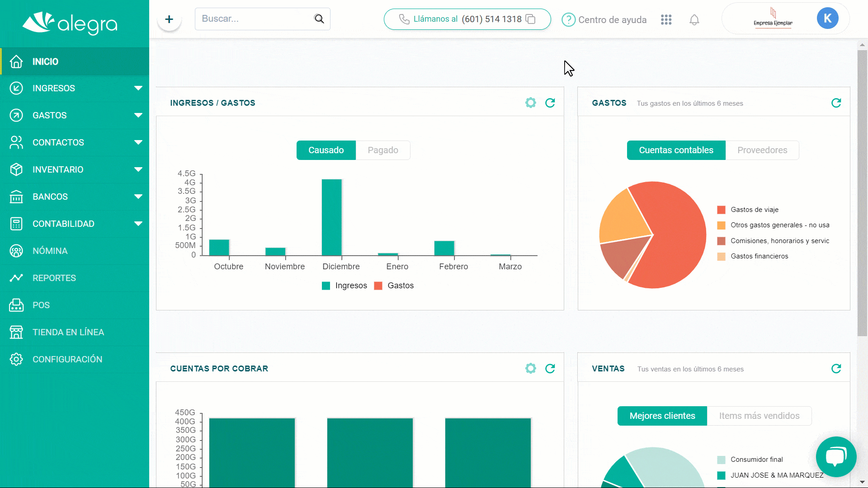Screen dimensions: 868x488
Task: Refresh the Ventas widget
Action: pyautogui.click(x=836, y=369)
